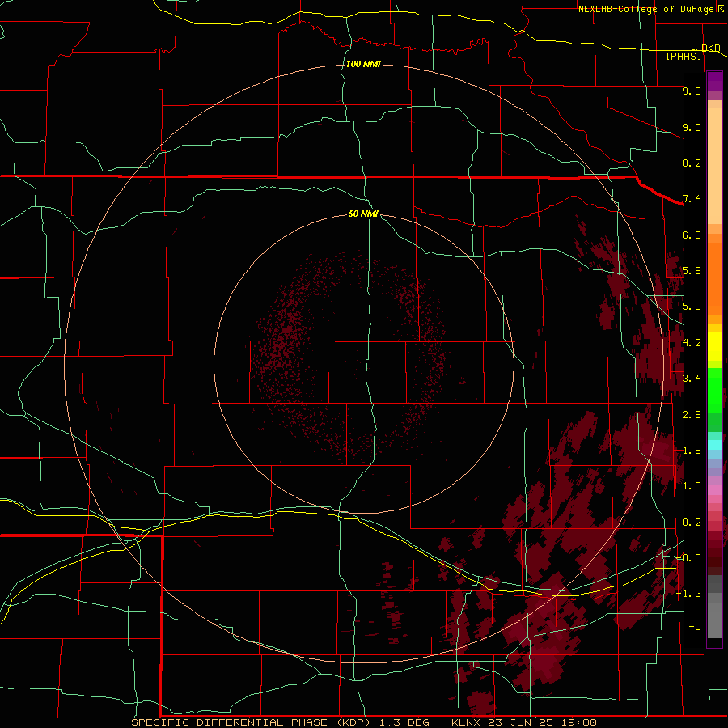Click the 23 JUN 25 19:00 timestamp
The image size is (728, 728).
(x=542, y=722)
